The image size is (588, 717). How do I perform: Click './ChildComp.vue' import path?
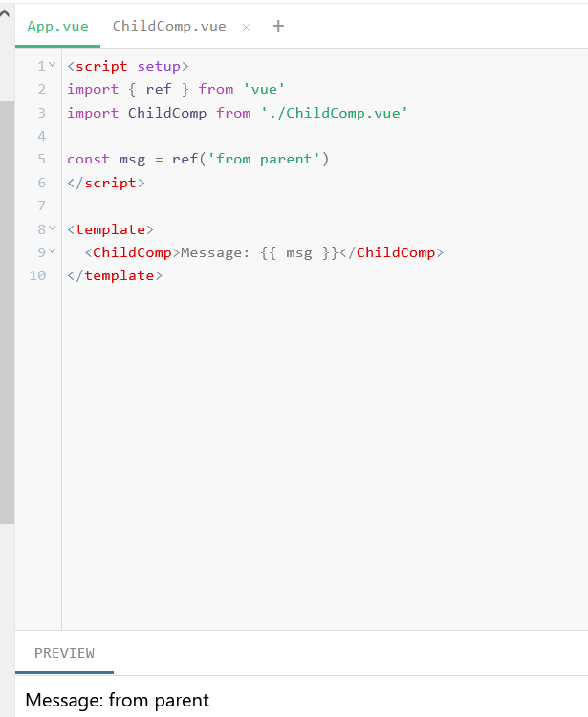click(335, 113)
